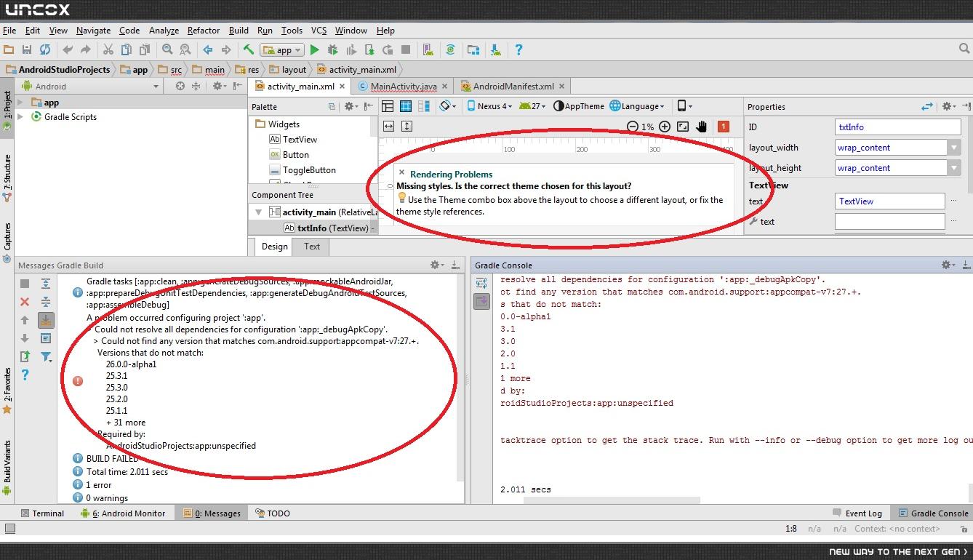Click the Make Project hammer icon
The image size is (973, 560).
[x=249, y=50]
